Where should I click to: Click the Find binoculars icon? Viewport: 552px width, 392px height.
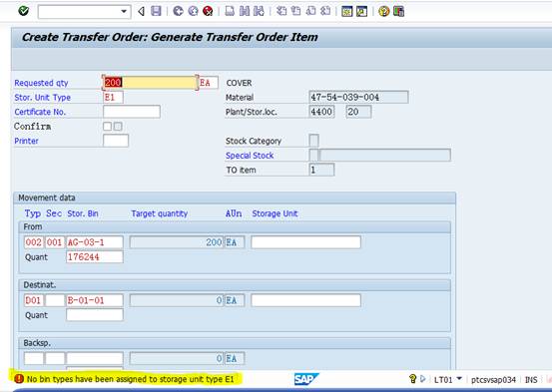(x=245, y=11)
